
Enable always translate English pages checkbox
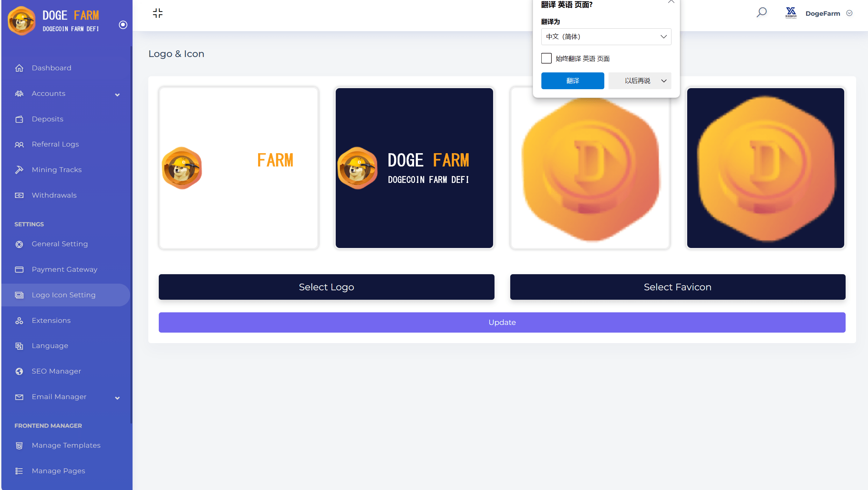tap(546, 58)
